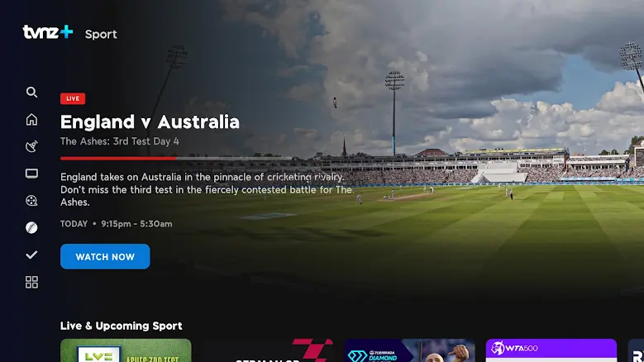Go to Home via the house icon
Viewport: 644px width, 362px height.
(31, 120)
